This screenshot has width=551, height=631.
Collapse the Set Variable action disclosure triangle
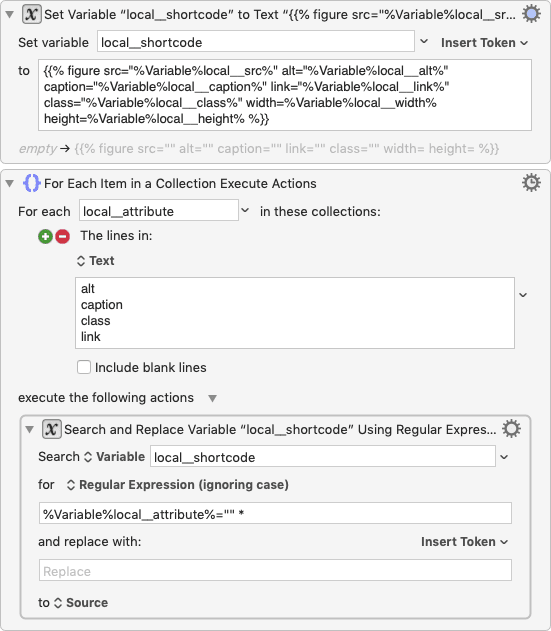coord(9,15)
